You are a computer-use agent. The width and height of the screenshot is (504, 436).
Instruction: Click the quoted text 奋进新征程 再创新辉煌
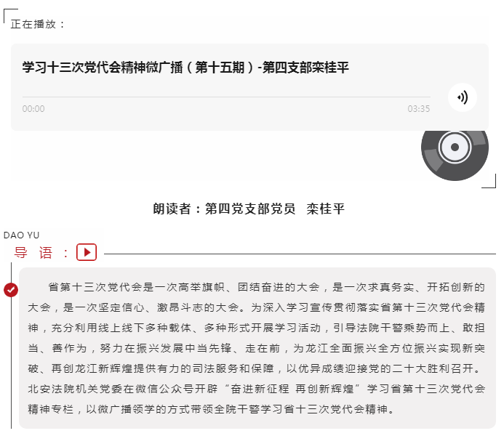click(x=292, y=389)
